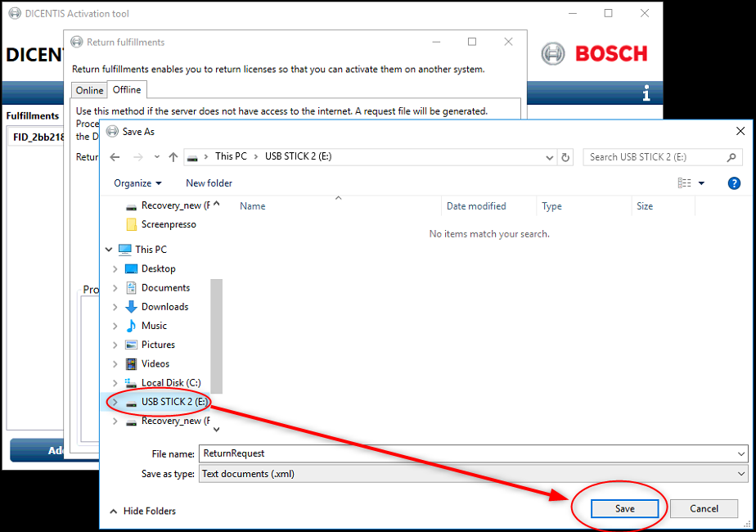Image resolution: width=756 pixels, height=532 pixels.
Task: Expand the Music node
Action: 115,326
